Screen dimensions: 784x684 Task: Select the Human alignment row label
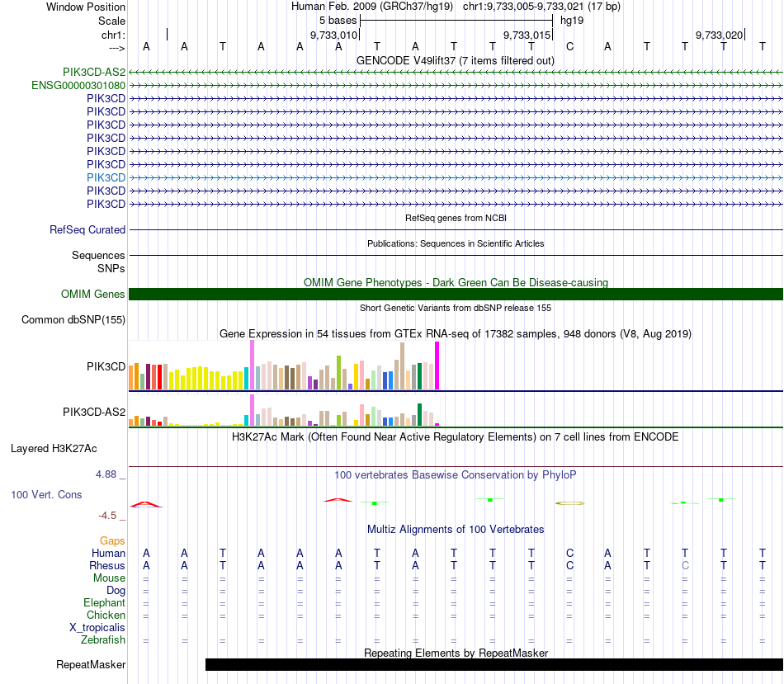click(108, 553)
